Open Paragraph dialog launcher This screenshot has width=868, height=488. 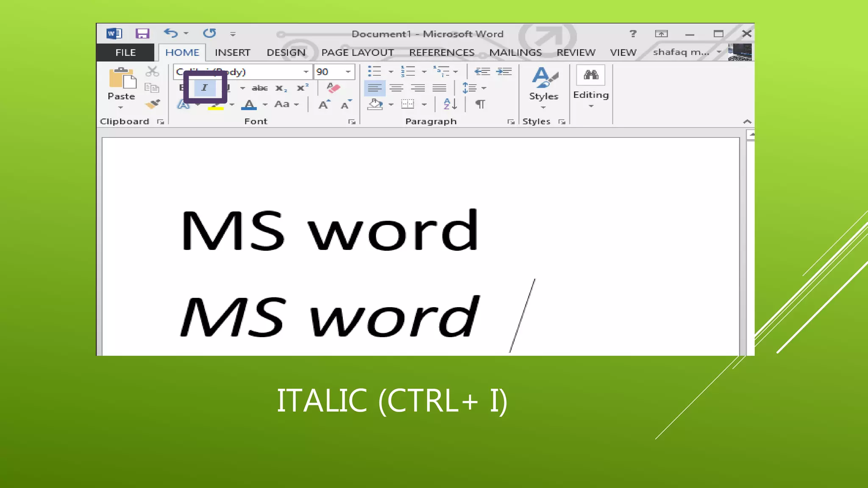[x=511, y=122]
